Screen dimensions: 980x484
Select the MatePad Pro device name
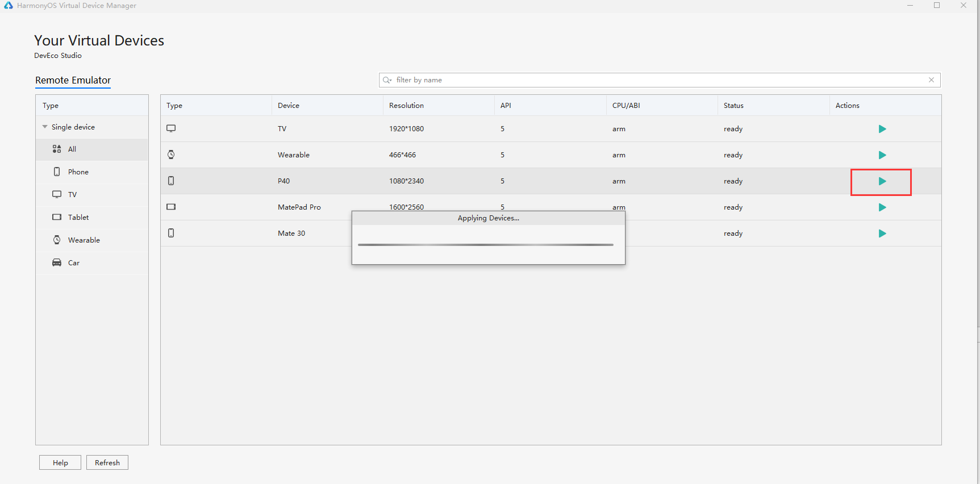(299, 207)
